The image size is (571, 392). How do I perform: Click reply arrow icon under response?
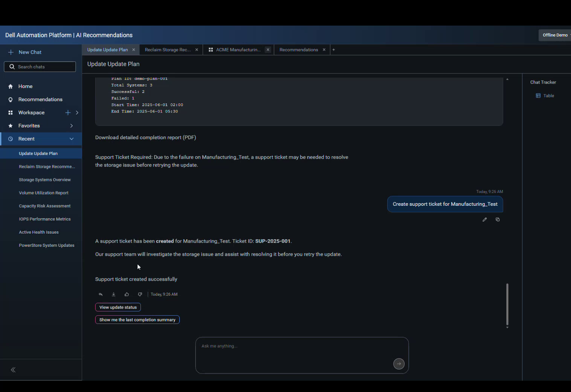click(101, 294)
